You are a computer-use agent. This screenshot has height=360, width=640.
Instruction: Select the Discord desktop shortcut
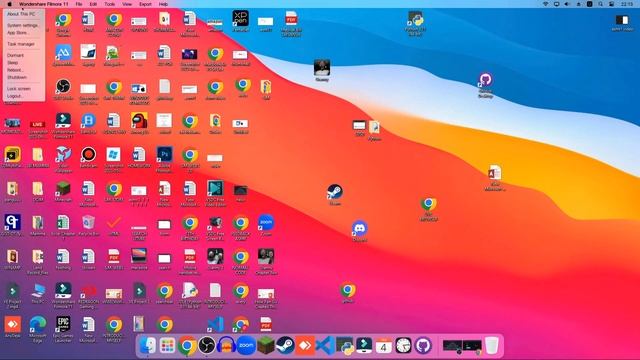(359, 228)
